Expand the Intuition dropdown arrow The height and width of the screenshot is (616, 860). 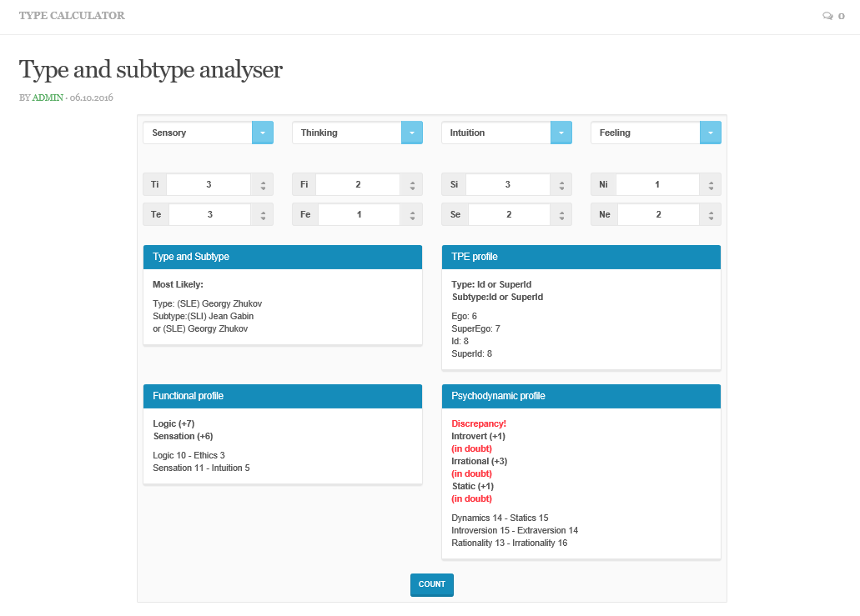pos(561,133)
